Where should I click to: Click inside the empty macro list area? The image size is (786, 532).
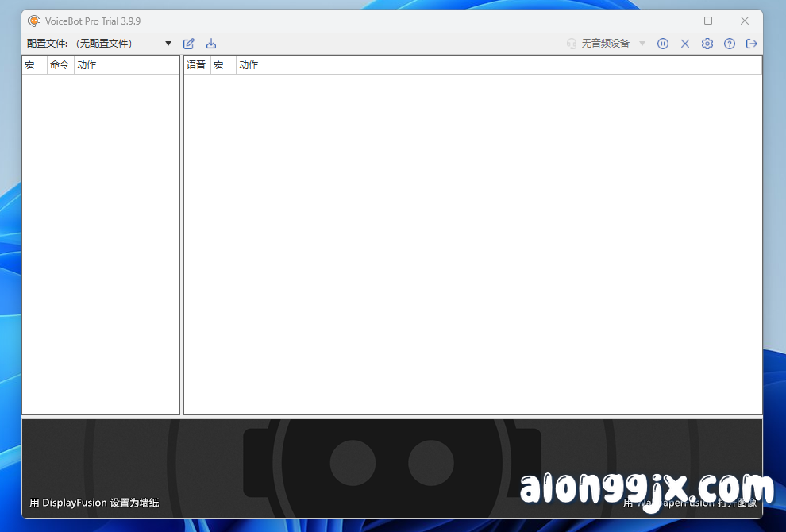(x=101, y=238)
